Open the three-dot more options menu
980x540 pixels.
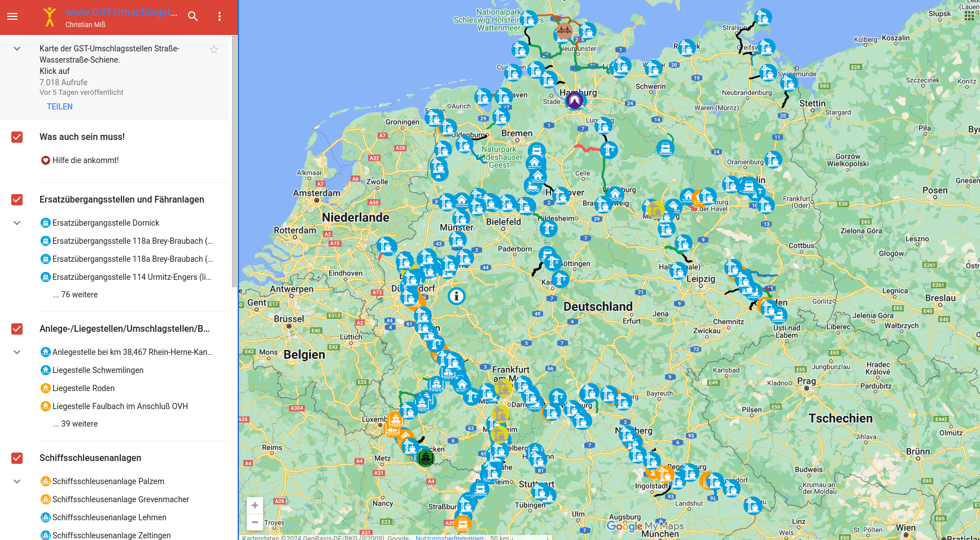coord(220,16)
